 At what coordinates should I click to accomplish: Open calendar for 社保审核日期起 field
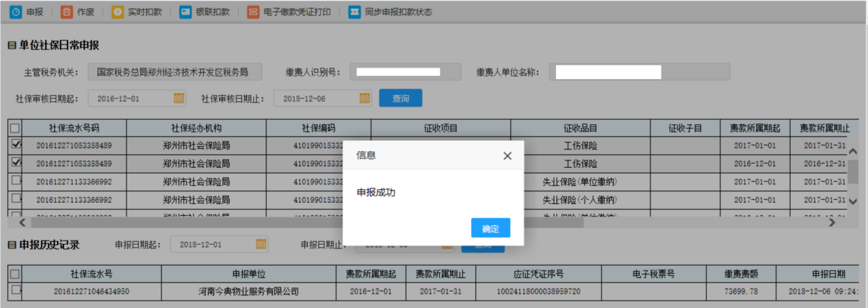coord(179,98)
